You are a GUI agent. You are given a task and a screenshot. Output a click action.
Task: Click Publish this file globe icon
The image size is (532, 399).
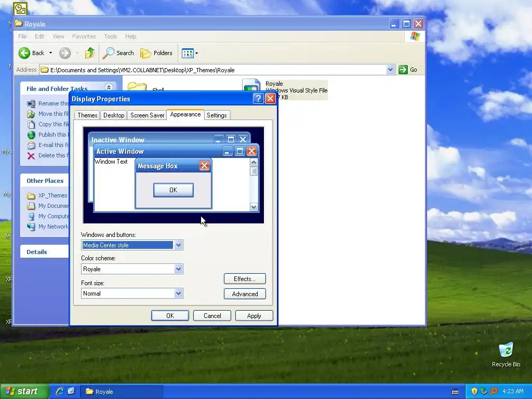31,135
